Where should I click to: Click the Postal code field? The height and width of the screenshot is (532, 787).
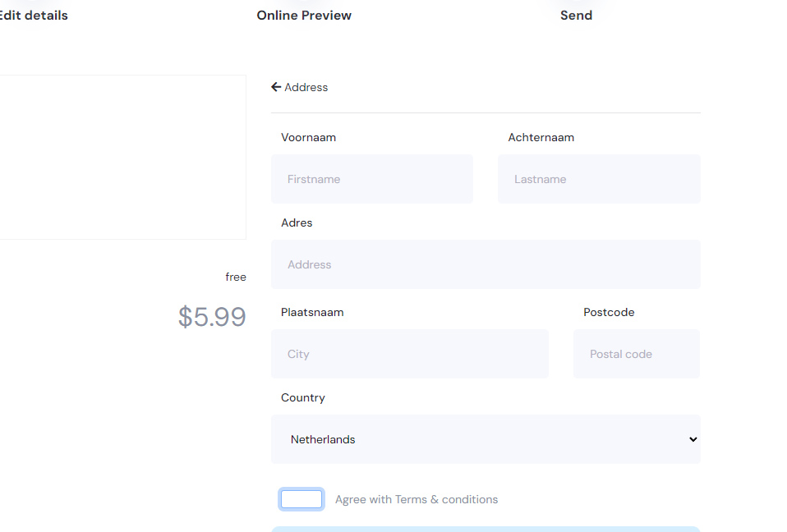point(637,354)
